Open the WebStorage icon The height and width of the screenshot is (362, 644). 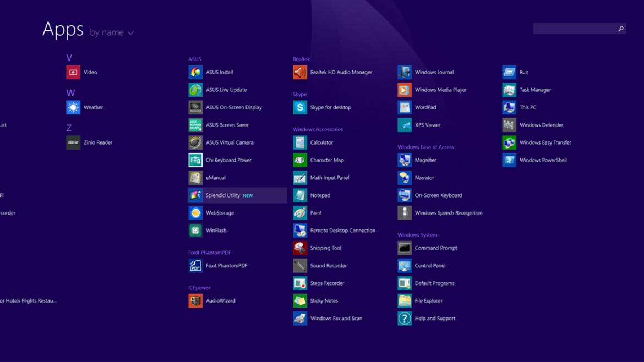(195, 213)
